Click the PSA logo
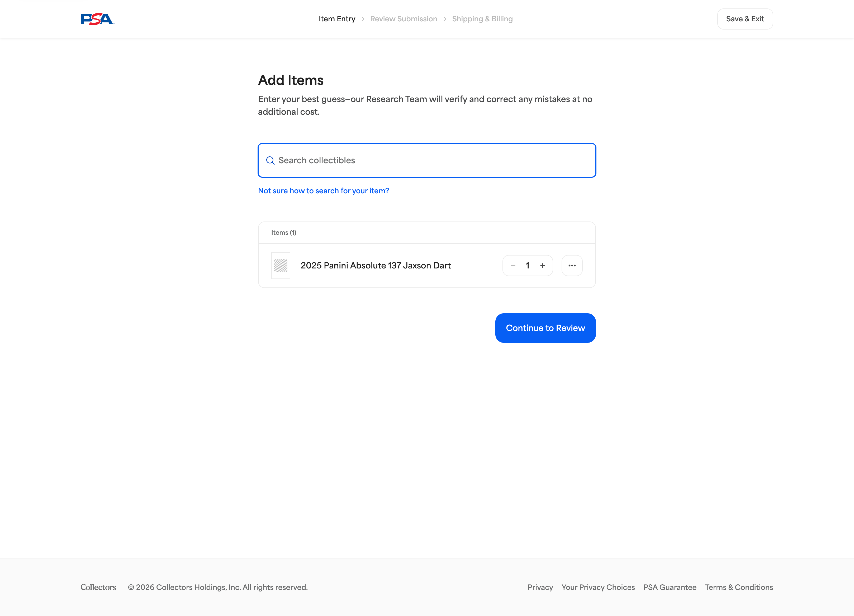The width and height of the screenshot is (854, 616). pyautogui.click(x=97, y=19)
